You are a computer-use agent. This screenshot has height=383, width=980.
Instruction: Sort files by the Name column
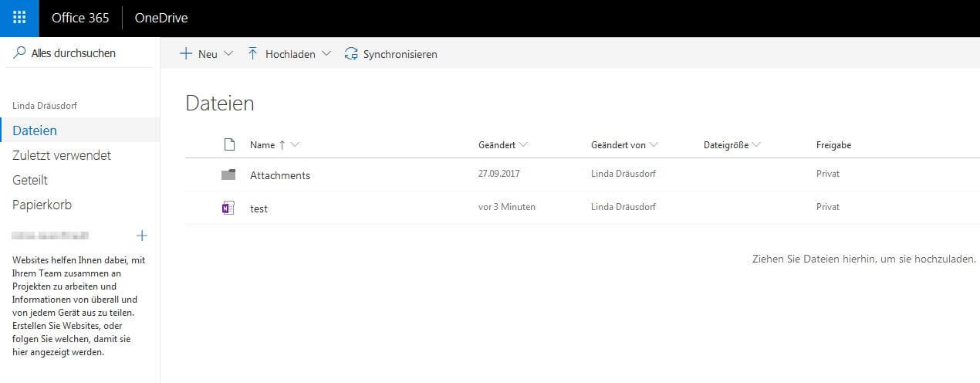[x=262, y=145]
